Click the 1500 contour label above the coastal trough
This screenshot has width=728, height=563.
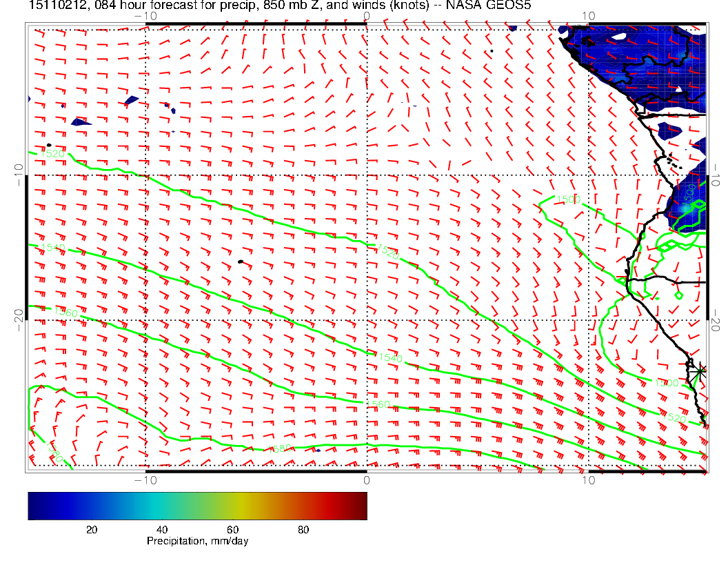tap(569, 199)
